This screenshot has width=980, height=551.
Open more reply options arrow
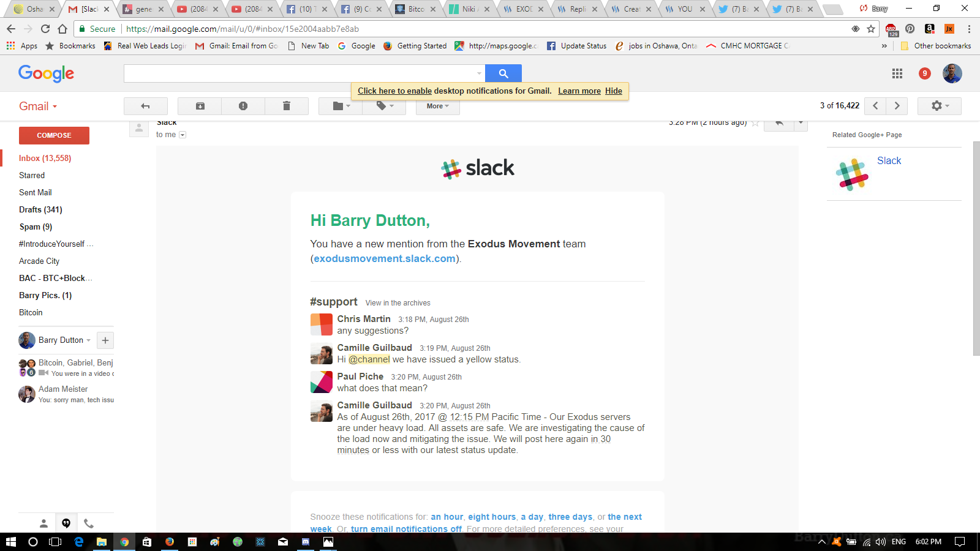point(801,123)
